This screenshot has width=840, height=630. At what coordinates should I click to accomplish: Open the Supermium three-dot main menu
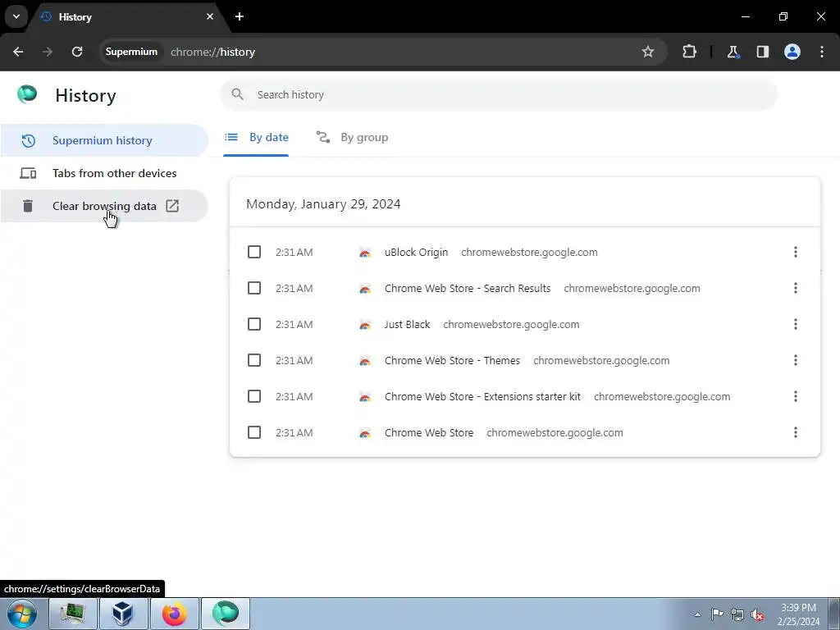[822, 52]
